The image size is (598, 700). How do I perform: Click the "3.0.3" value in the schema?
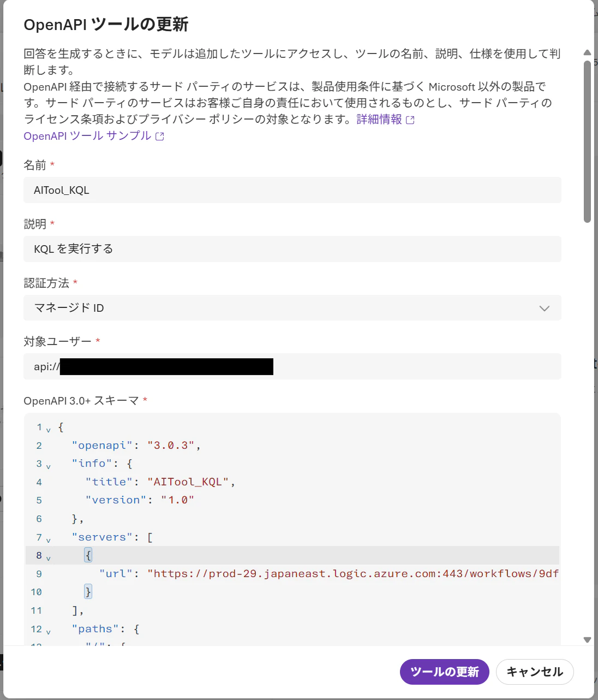point(171,446)
